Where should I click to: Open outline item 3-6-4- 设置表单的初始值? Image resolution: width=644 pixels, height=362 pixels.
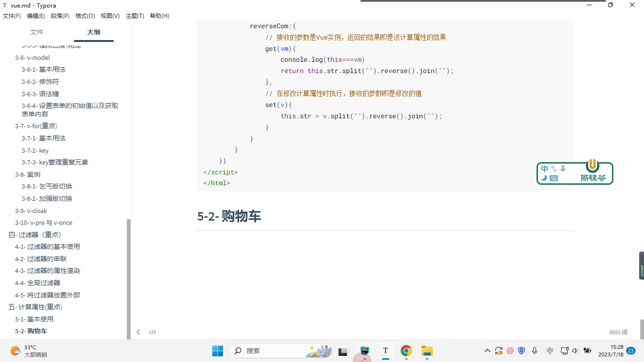point(70,110)
